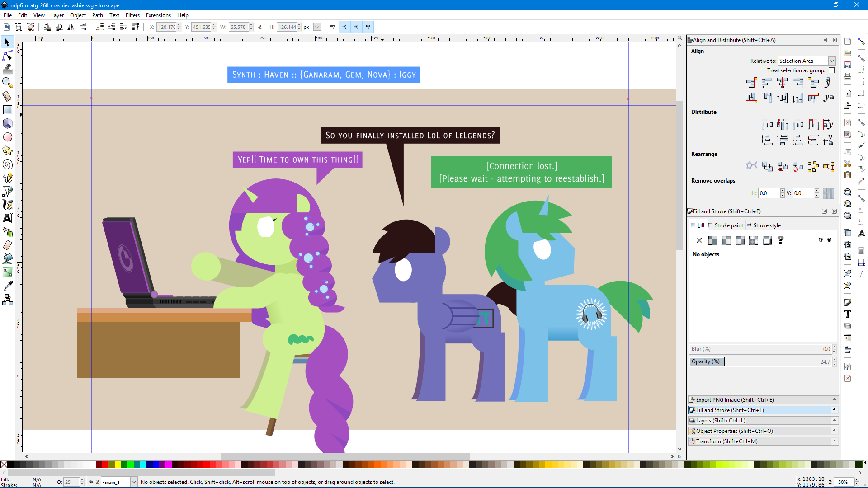Open the px units dropdown
Viewport: 868px width, 488px height.
[311, 27]
